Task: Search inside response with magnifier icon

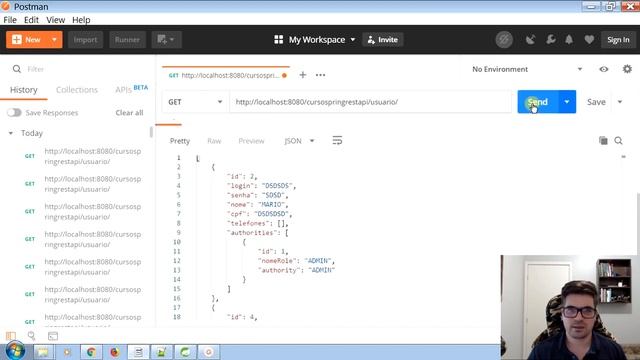Action: pyautogui.click(x=618, y=141)
